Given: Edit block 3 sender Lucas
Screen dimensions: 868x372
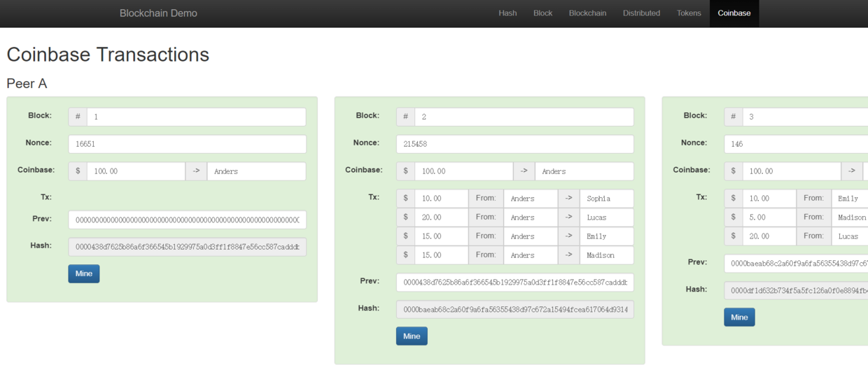Looking at the screenshot, I should (850, 236).
